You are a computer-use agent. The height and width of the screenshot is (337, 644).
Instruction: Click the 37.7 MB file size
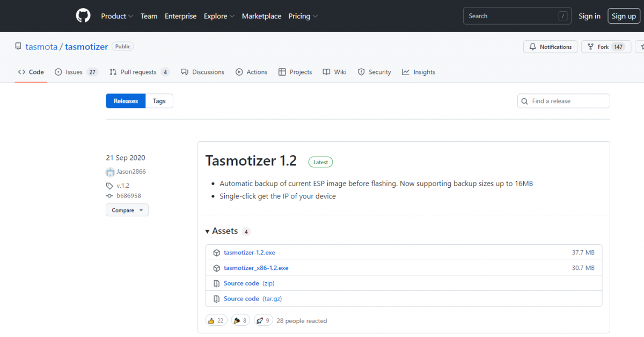coord(583,253)
